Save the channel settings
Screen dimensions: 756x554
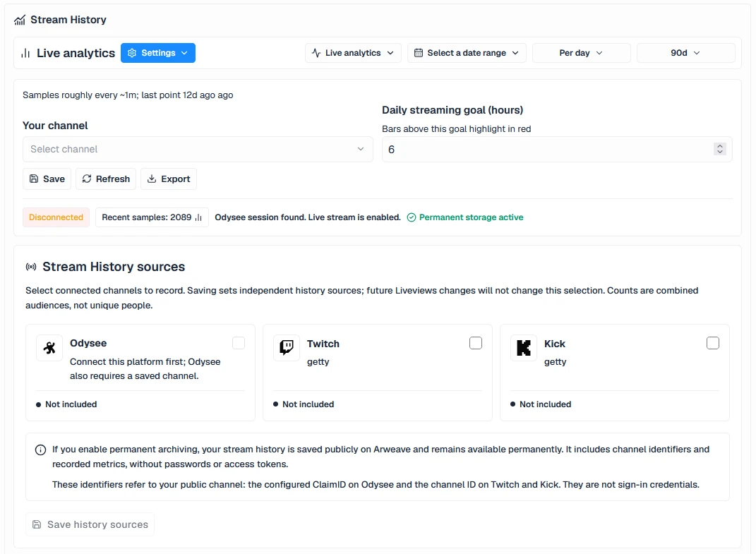pos(47,179)
